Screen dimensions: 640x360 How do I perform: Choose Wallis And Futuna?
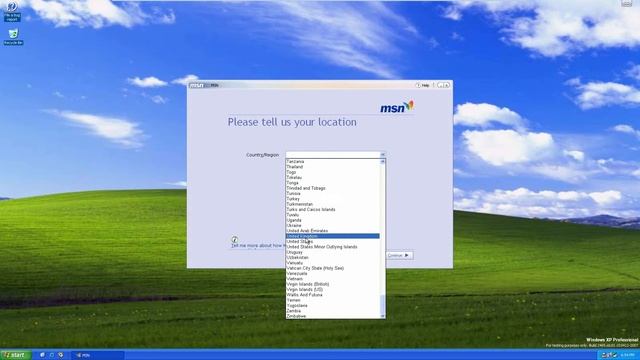pos(333,295)
